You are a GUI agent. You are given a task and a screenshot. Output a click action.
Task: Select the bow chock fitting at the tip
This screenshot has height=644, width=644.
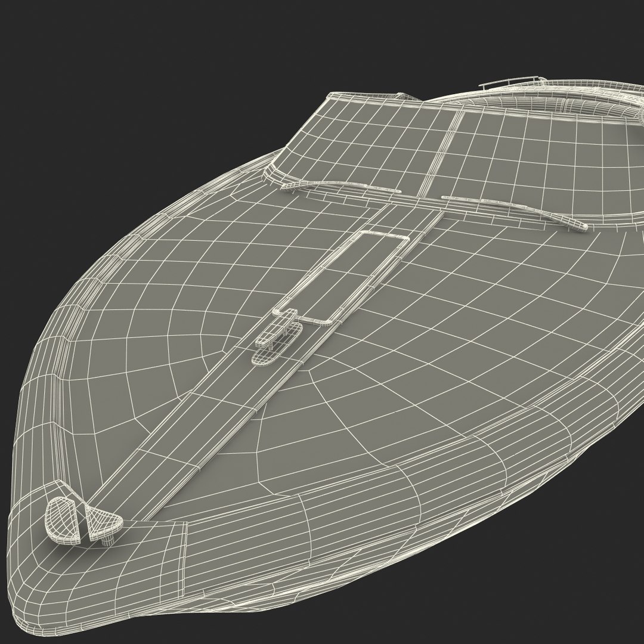pyautogui.click(x=84, y=521)
